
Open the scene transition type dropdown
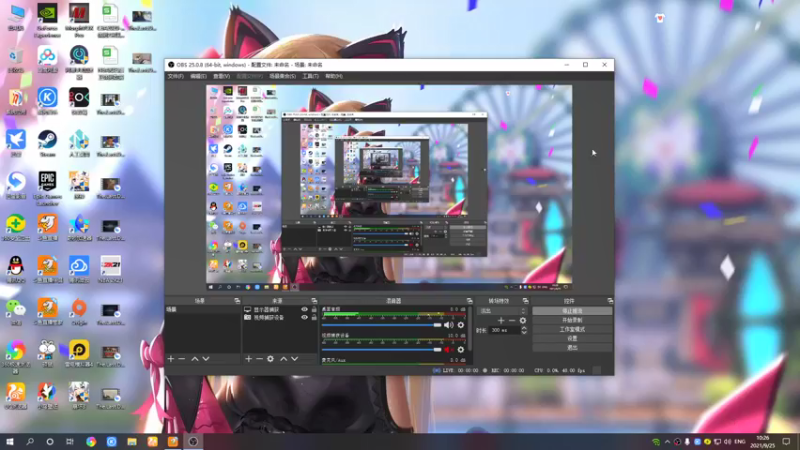tap(502, 311)
